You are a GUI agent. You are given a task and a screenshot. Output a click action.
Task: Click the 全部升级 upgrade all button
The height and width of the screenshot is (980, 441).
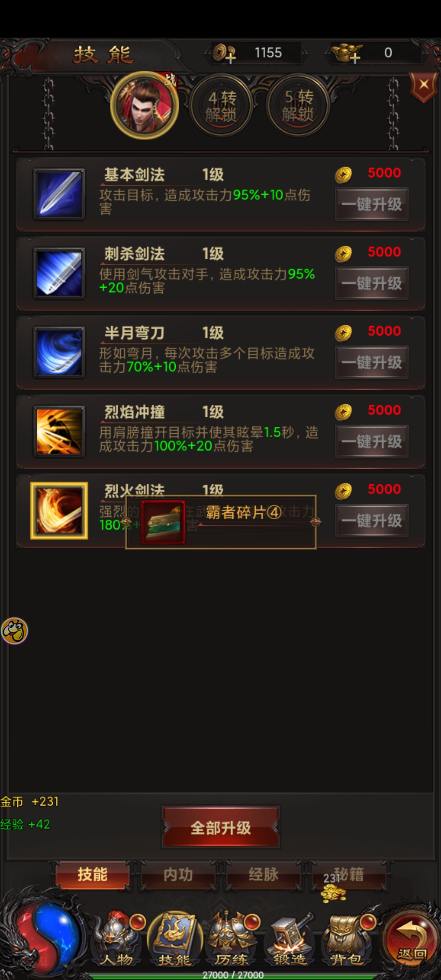pyautogui.click(x=221, y=828)
